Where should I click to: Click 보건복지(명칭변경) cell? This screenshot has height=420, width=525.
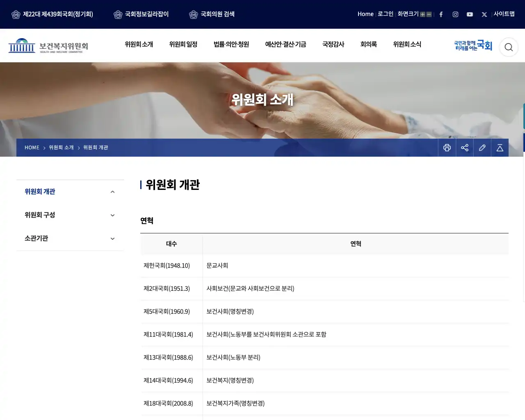point(356,381)
